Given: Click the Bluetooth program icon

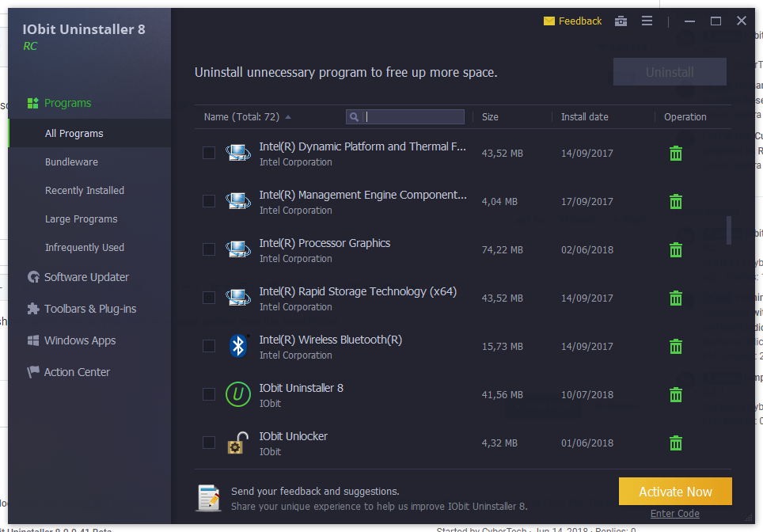Looking at the screenshot, I should 238,346.
